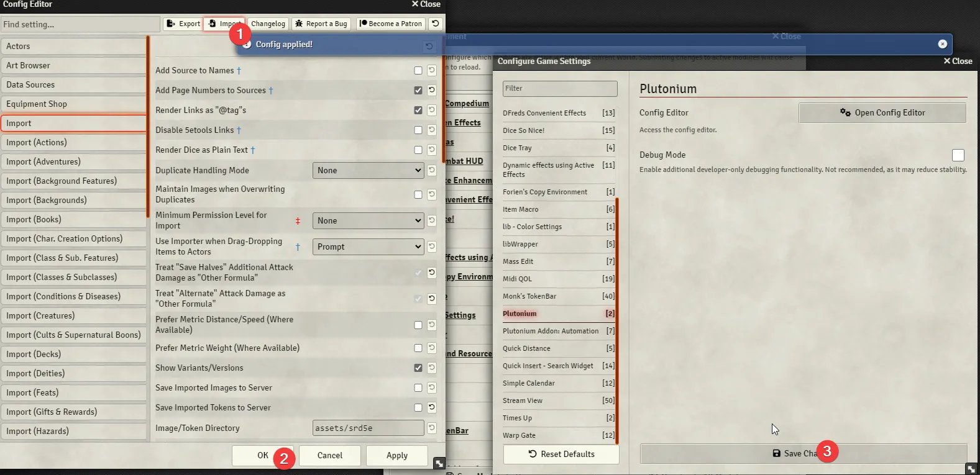Reset the Add Source to Names setting
This screenshot has height=475, width=980.
[432, 71]
